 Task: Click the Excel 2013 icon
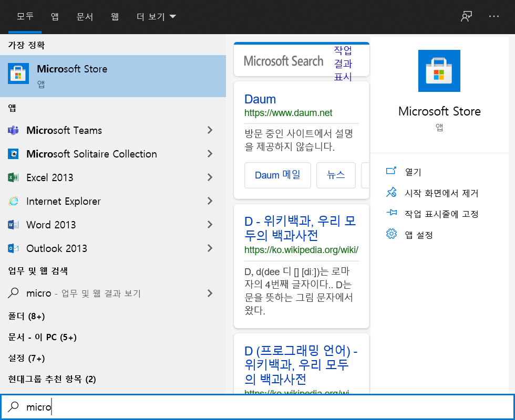tap(13, 177)
